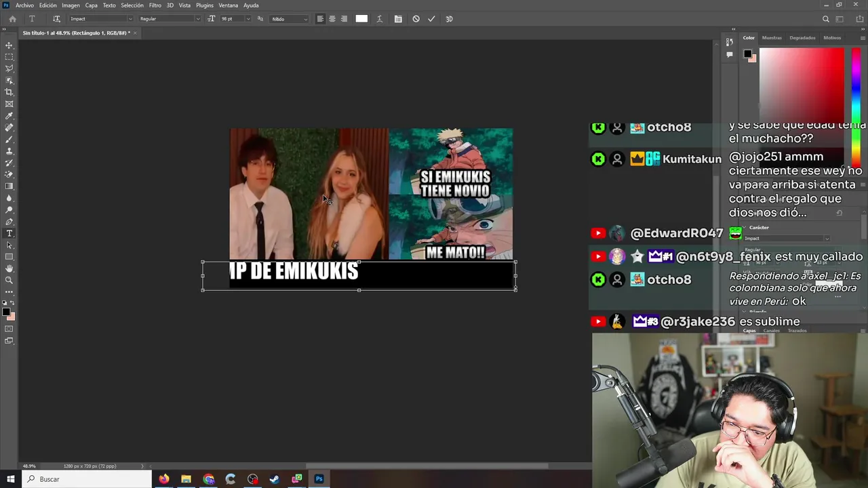Swap foreground and background colors
The height and width of the screenshot is (488, 868).
coord(13,304)
